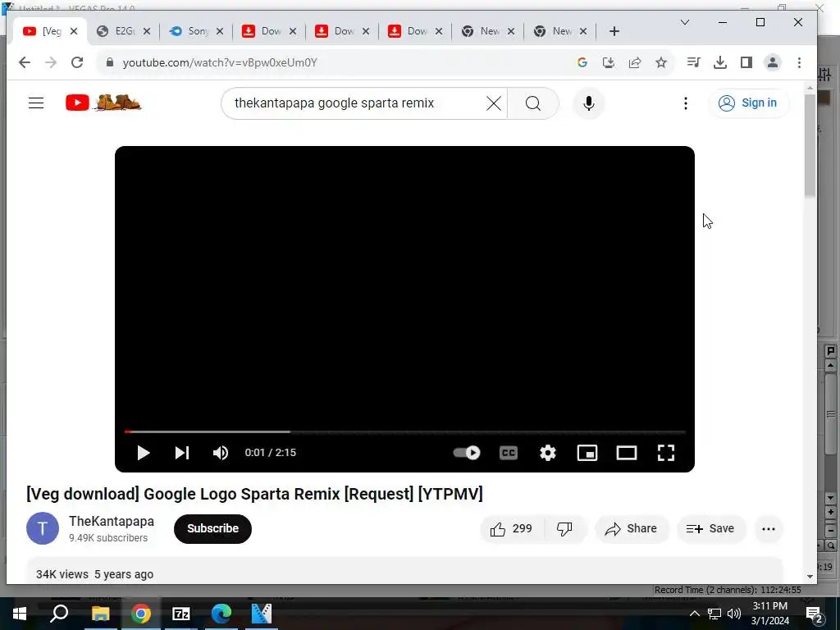840x630 pixels.
Task: Switch to theater mode
Action: click(626, 453)
